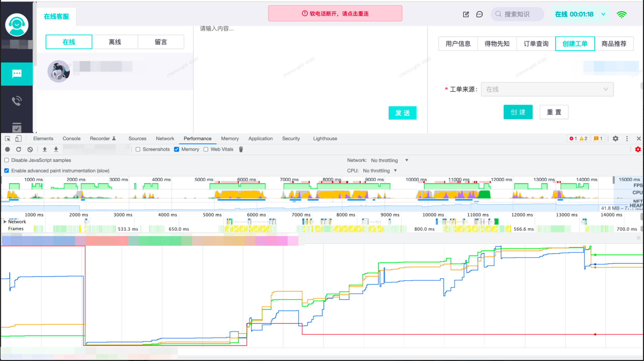Screen dimensions: 644x361
Task: Click the load profile upload arrow
Action: coord(45,149)
